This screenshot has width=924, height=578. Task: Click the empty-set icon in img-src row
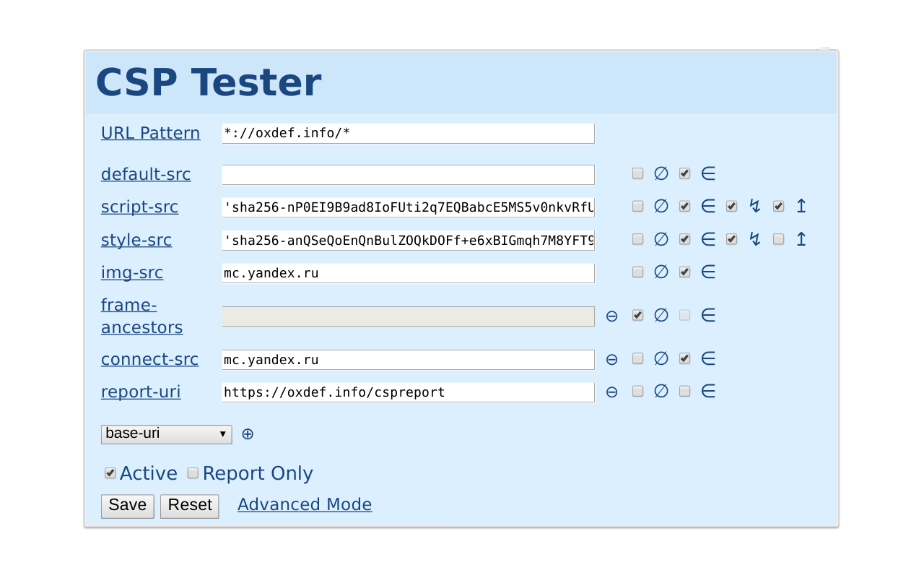[661, 272]
